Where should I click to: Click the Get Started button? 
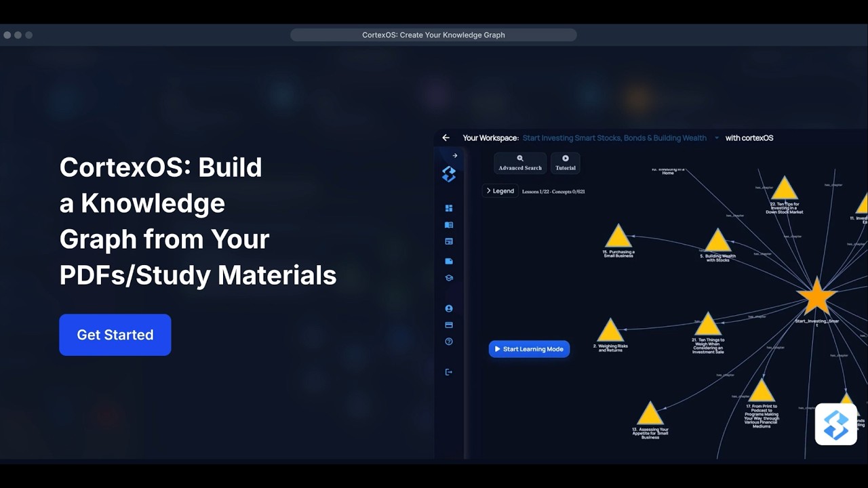(x=115, y=335)
